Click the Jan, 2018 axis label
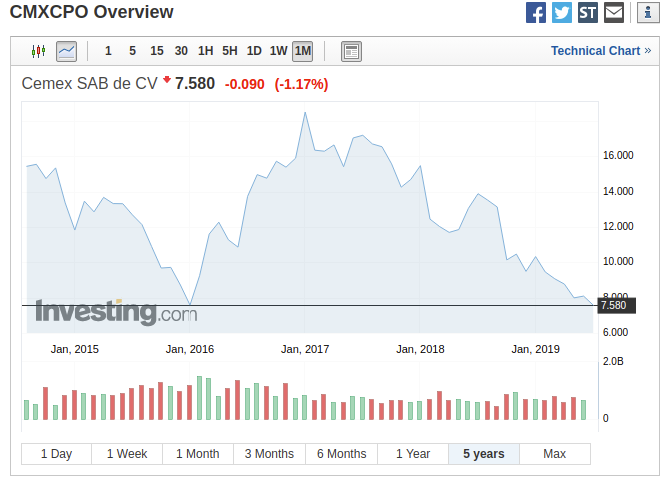The width and height of the screenshot is (667, 485). (420, 349)
